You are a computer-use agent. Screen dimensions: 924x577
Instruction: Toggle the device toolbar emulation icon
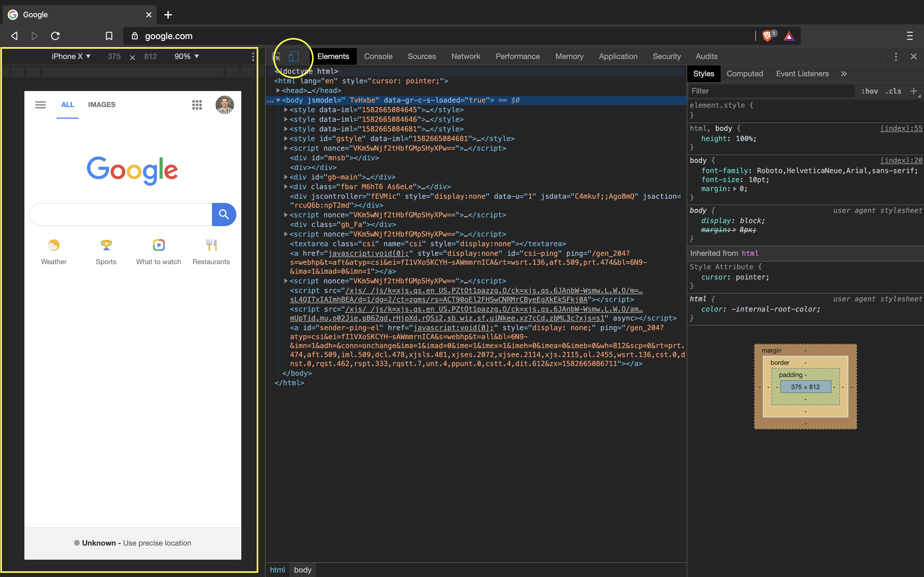click(293, 56)
